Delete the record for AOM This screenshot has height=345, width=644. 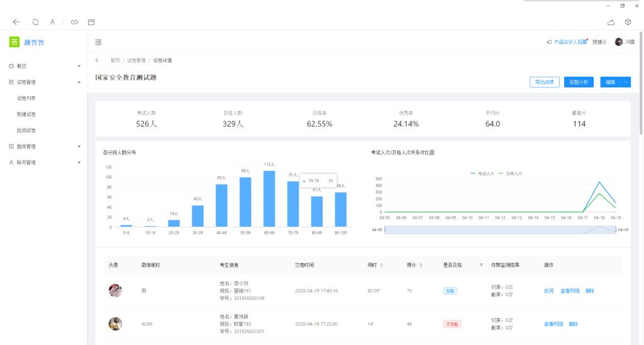coord(574,324)
